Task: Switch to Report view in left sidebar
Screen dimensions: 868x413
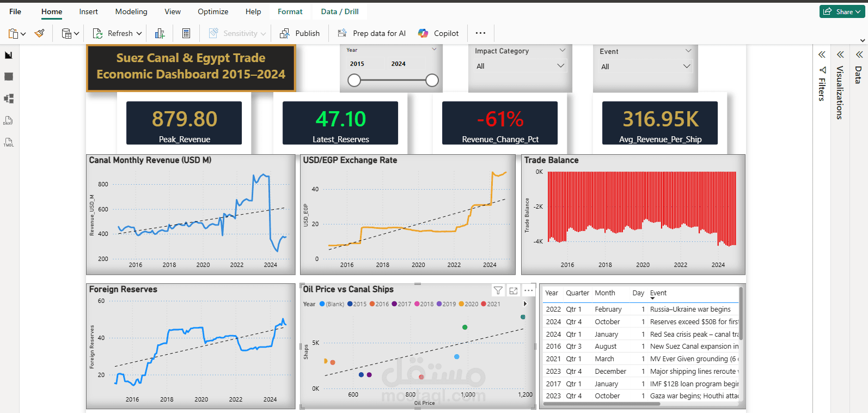Action: 9,55
